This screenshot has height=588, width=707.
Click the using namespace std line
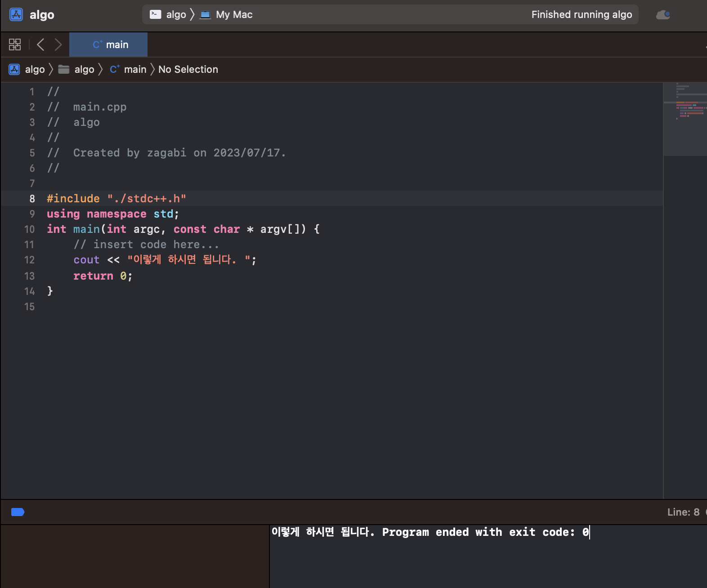pyautogui.click(x=113, y=214)
